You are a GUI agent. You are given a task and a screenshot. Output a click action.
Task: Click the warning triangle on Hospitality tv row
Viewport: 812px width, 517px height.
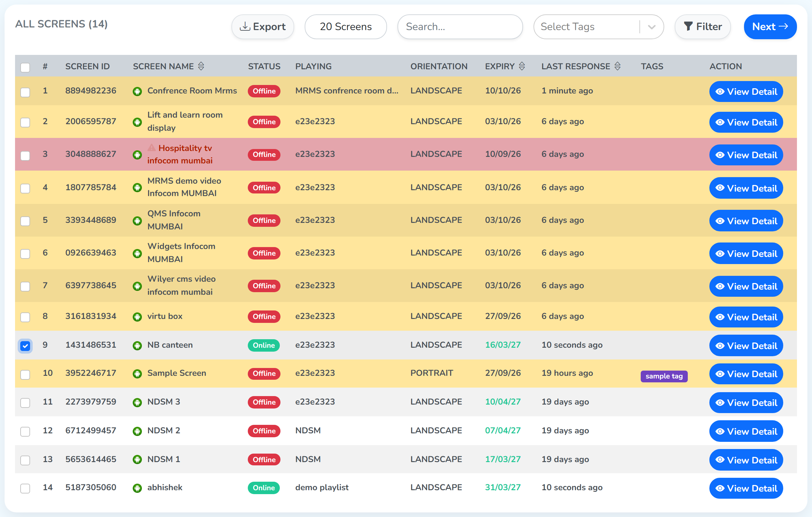152,148
